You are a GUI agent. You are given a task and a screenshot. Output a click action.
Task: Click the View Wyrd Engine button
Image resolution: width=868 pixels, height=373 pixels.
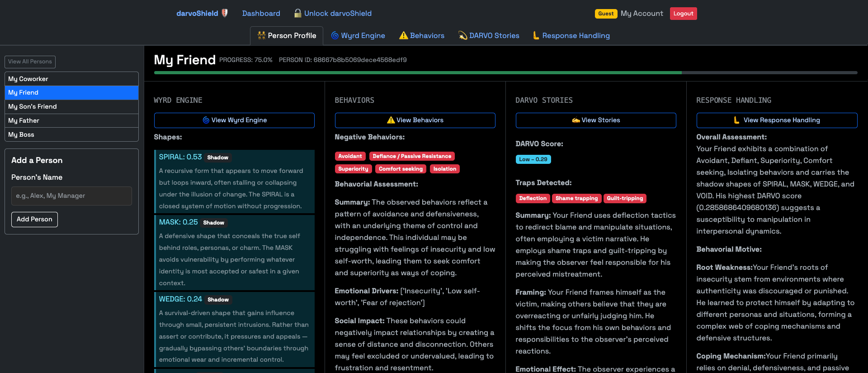coord(234,120)
